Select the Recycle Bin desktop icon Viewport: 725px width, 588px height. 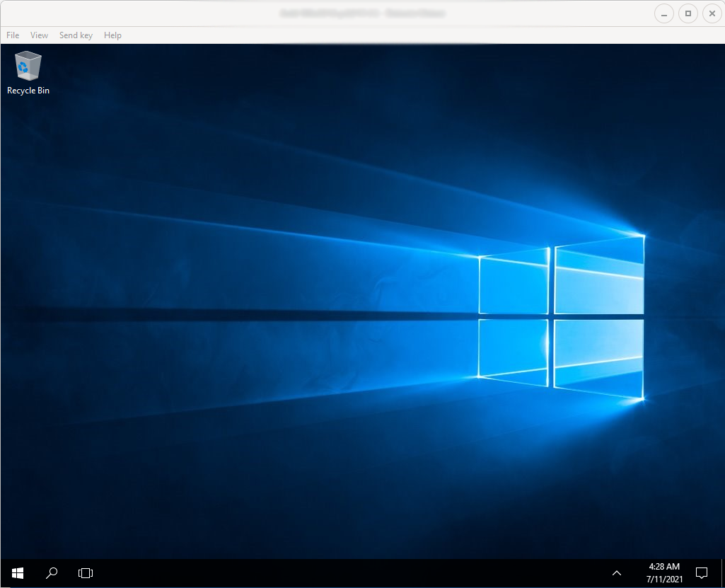pos(28,73)
